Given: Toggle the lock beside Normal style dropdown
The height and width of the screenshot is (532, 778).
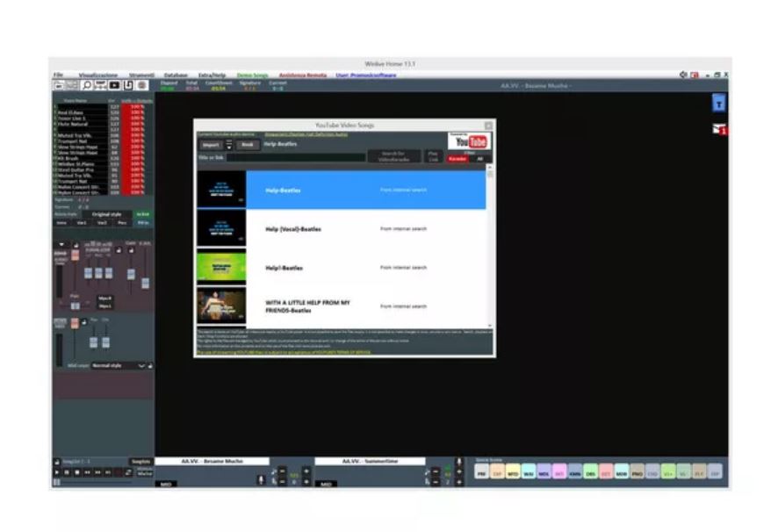Looking at the screenshot, I should coord(150,366).
